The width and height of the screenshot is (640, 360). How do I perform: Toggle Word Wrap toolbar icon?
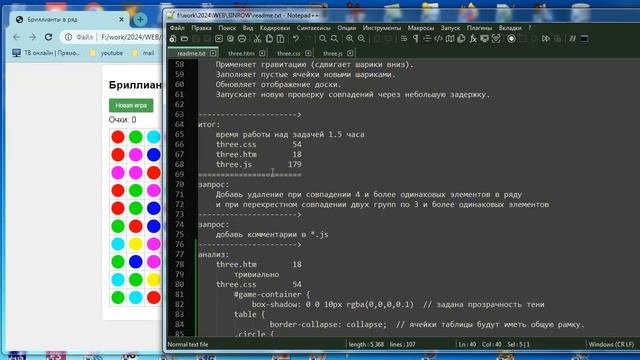(404, 39)
